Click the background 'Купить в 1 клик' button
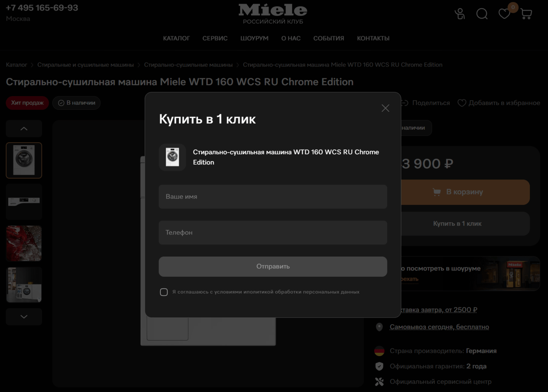 tap(465, 224)
